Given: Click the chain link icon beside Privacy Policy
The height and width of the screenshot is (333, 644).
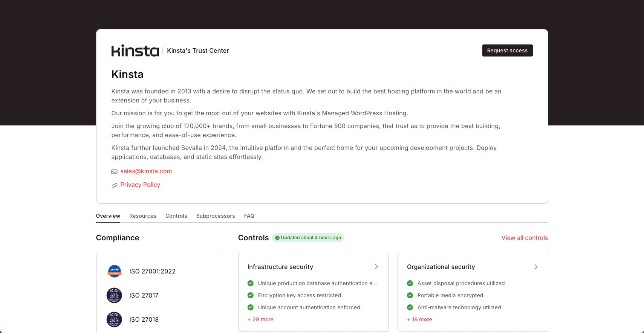Looking at the screenshot, I should coord(114,185).
